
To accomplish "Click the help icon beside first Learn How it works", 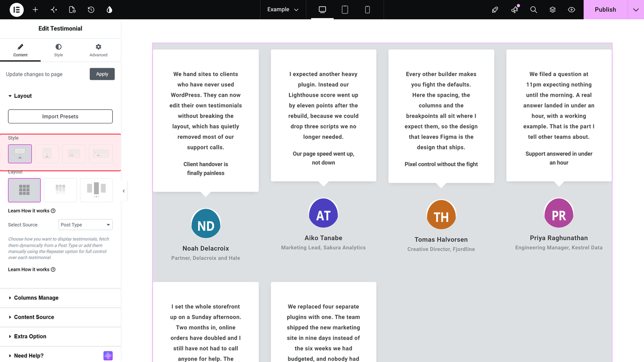I will [53, 211].
